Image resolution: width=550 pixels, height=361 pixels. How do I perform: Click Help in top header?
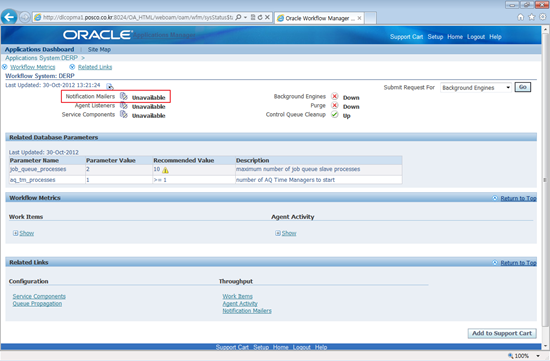(495, 37)
